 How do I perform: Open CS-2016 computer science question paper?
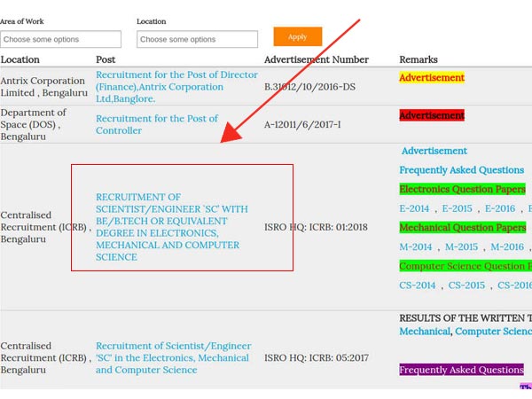point(514,285)
